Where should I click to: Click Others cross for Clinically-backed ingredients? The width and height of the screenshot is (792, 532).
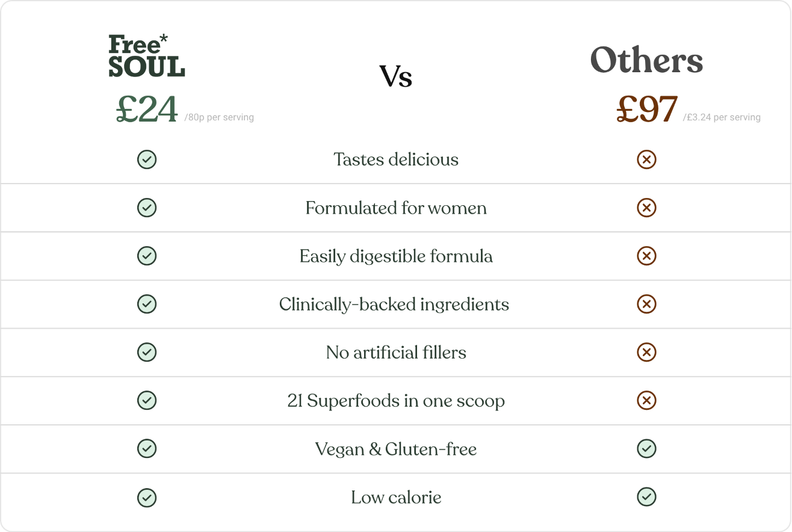pyautogui.click(x=646, y=304)
